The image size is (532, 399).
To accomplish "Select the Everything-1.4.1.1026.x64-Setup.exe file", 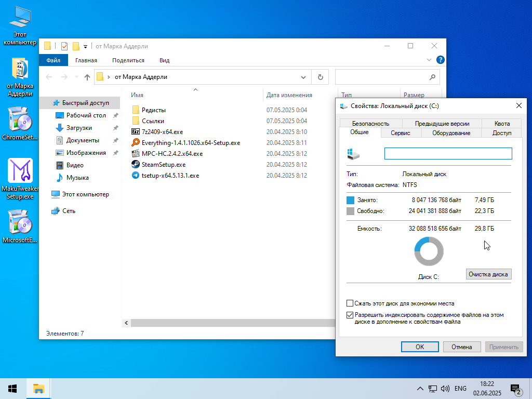I will click(x=191, y=142).
